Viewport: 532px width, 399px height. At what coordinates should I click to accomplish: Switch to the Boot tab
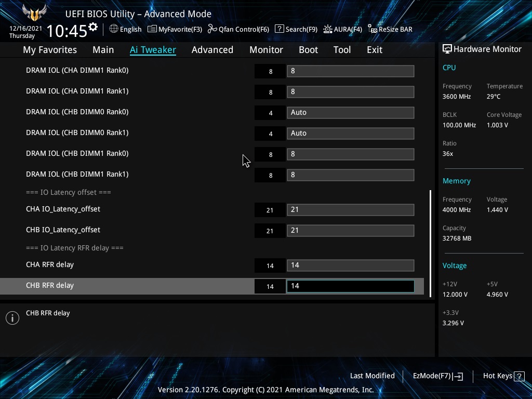309,50
